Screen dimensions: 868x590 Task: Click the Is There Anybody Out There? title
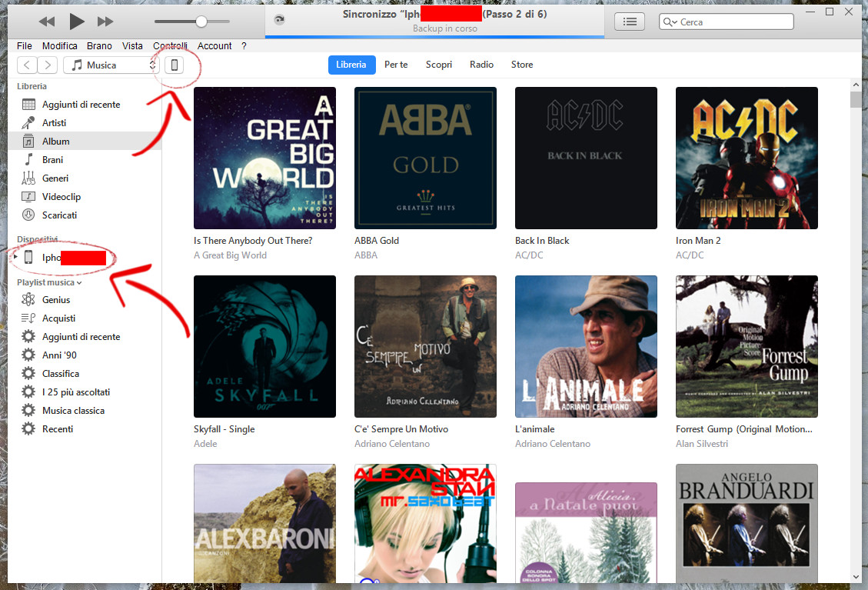tap(253, 241)
